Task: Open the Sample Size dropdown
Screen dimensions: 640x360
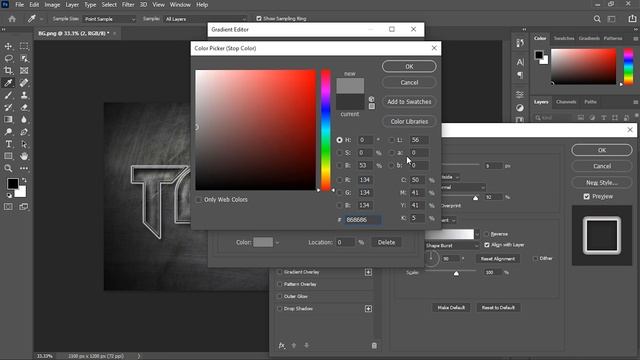Action: pos(109,19)
